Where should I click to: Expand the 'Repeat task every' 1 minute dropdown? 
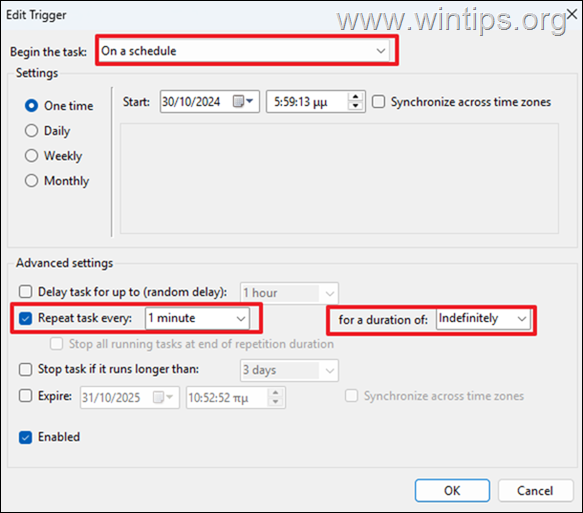pos(197,318)
